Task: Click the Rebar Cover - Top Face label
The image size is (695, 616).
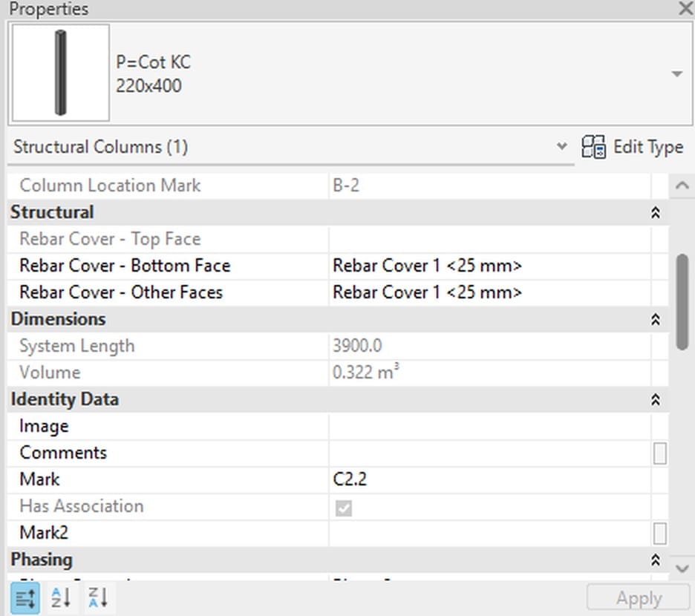Action: [x=110, y=239]
